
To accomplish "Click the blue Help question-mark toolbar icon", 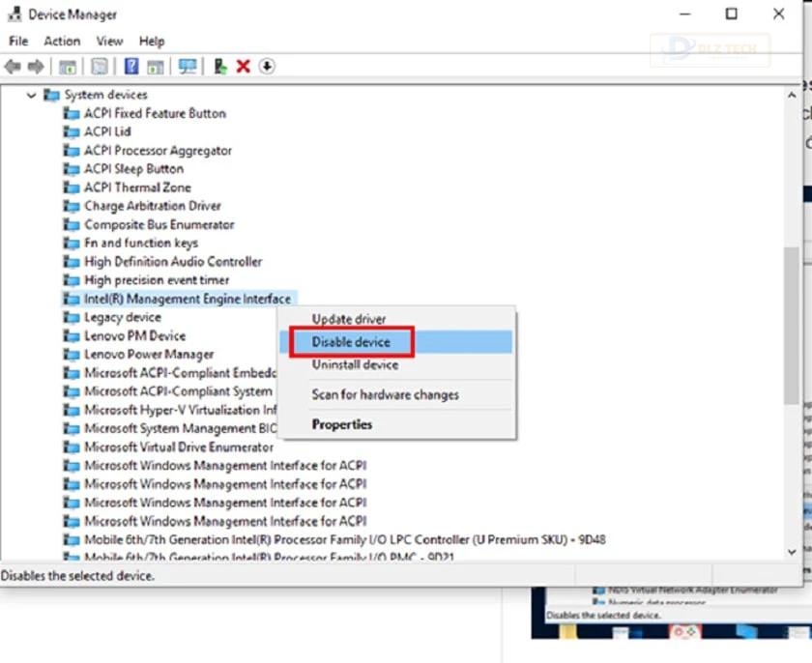I will [131, 67].
